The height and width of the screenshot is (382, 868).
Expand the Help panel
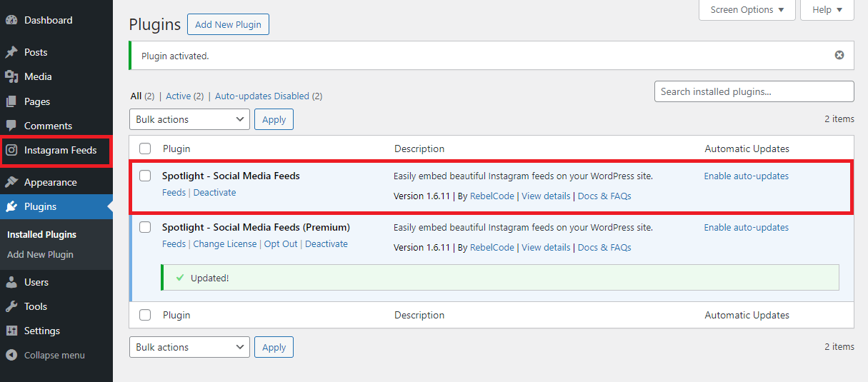pos(827,10)
